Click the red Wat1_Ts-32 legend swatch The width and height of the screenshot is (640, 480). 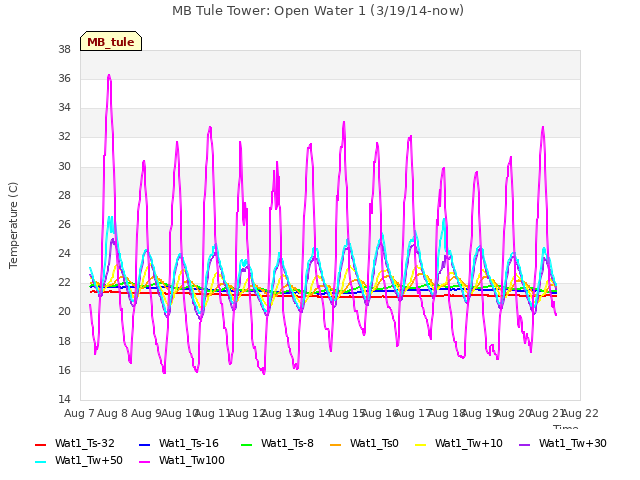pyautogui.click(x=40, y=444)
